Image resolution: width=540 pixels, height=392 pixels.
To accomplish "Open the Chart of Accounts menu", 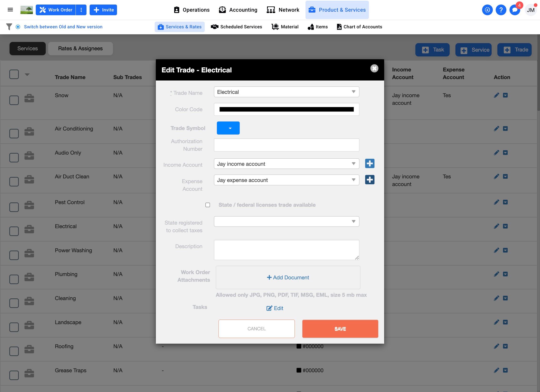I will click(359, 27).
